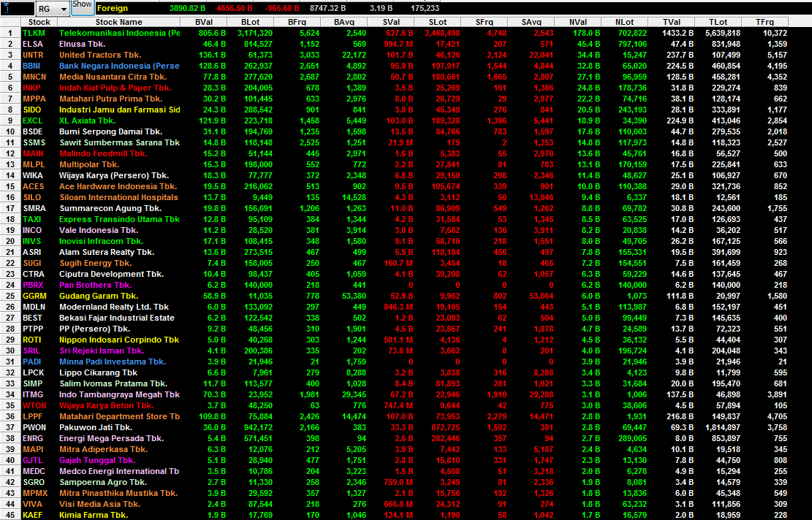Click row number 45
Viewport: 812px width, 520px height.
pyautogui.click(x=10, y=515)
